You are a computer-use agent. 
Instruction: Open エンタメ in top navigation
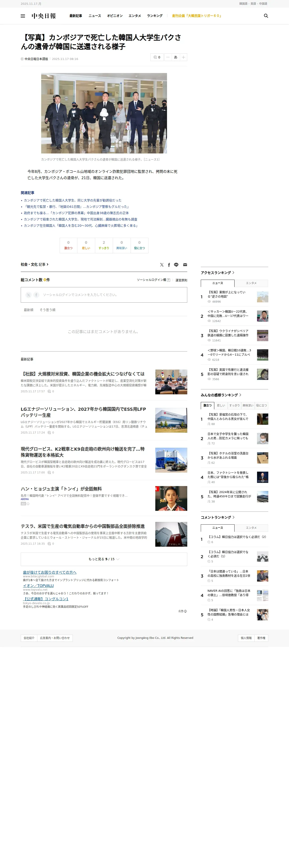click(135, 16)
